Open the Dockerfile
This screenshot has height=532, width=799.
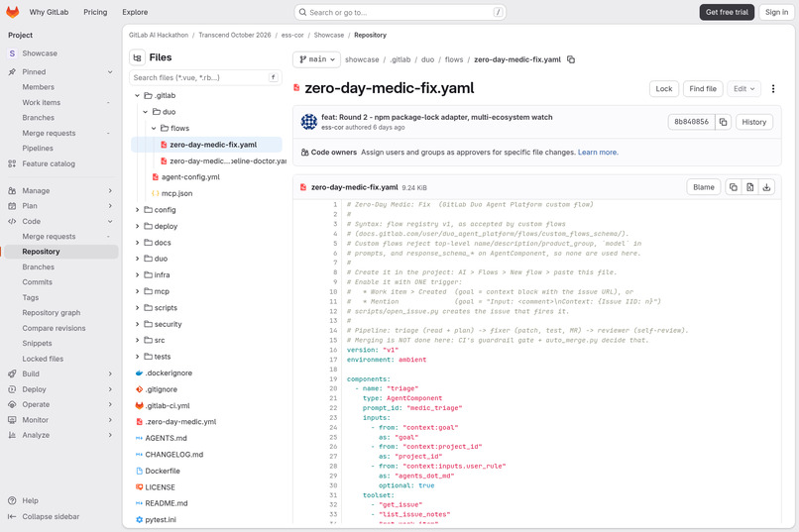point(163,471)
